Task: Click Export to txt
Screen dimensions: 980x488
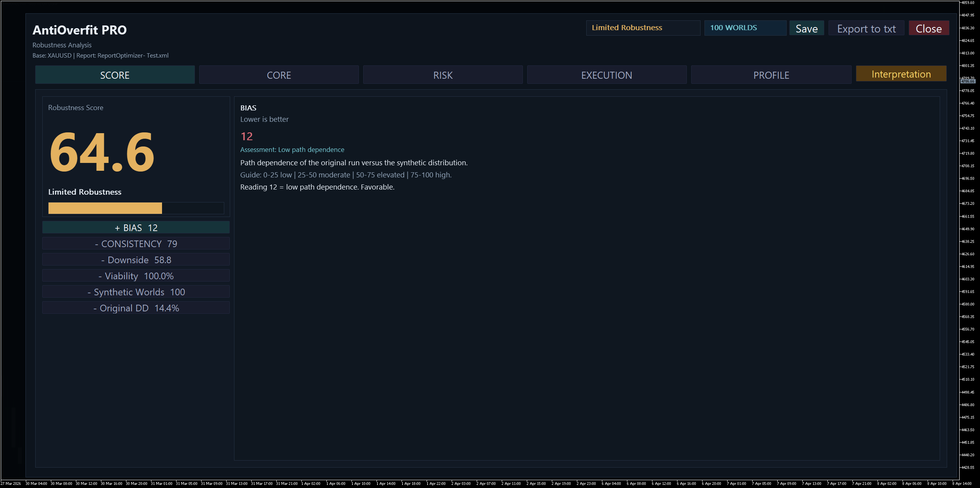Action: 866,29
